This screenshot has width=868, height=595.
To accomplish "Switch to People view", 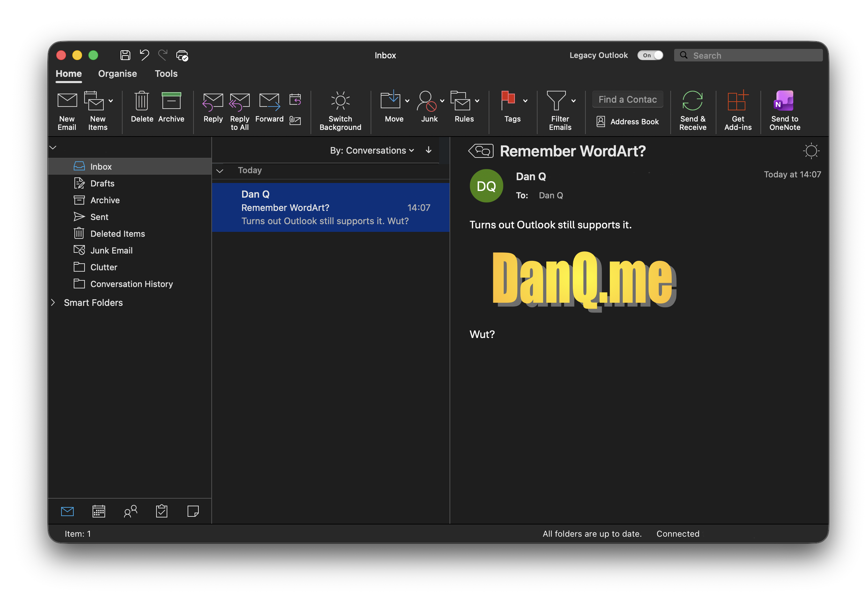I will coord(130,511).
